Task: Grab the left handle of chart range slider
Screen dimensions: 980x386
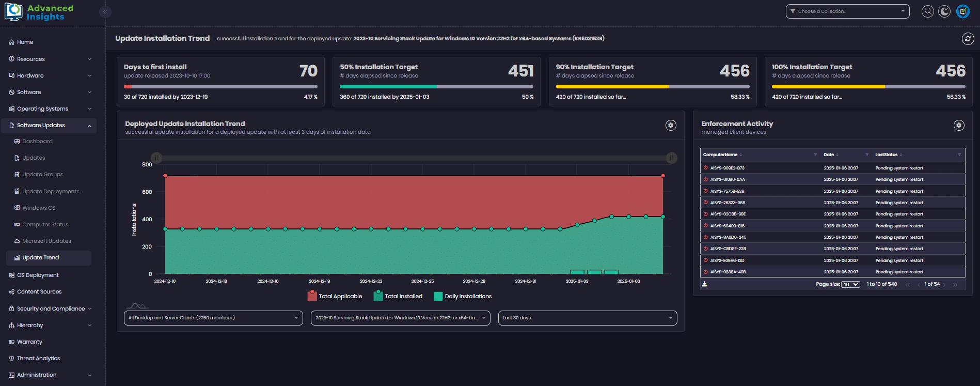Action: point(156,158)
